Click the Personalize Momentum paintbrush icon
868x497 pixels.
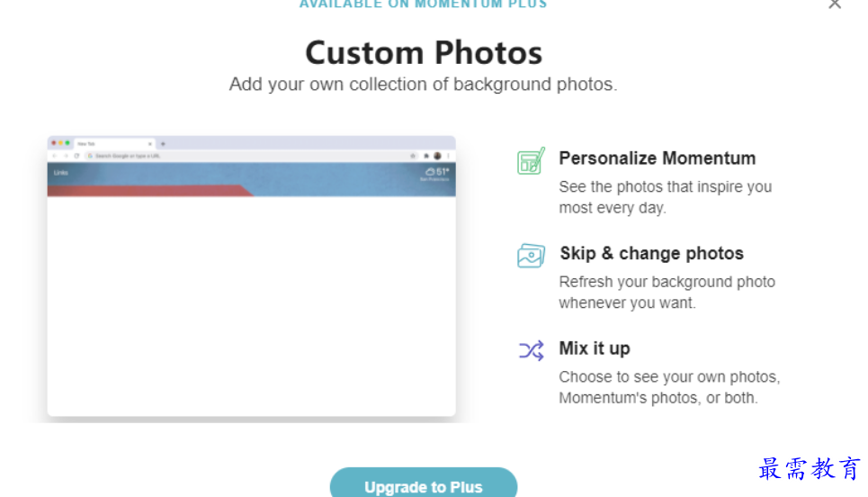coord(531,160)
